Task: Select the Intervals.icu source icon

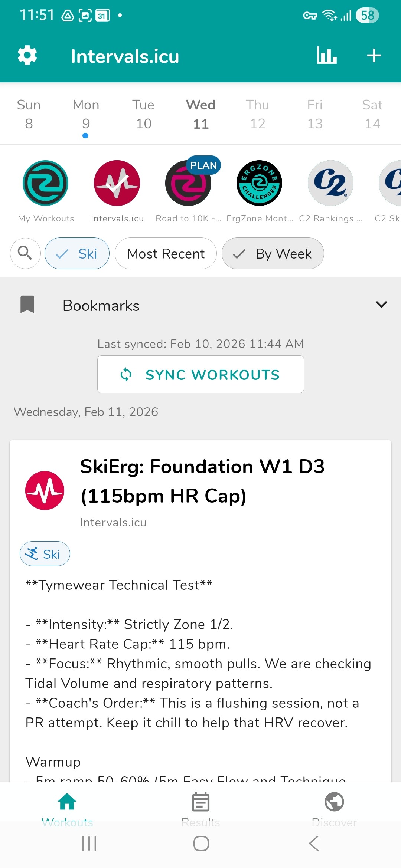Action: (117, 183)
